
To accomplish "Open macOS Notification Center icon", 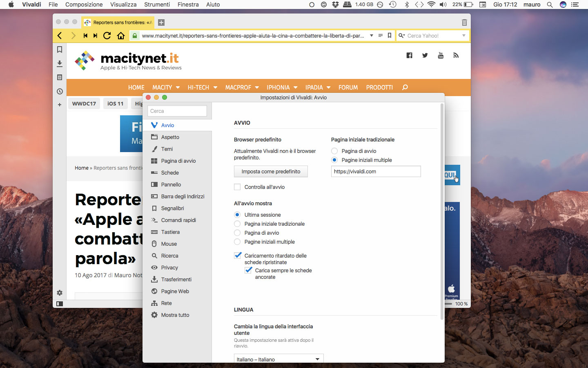I will pos(575,4).
